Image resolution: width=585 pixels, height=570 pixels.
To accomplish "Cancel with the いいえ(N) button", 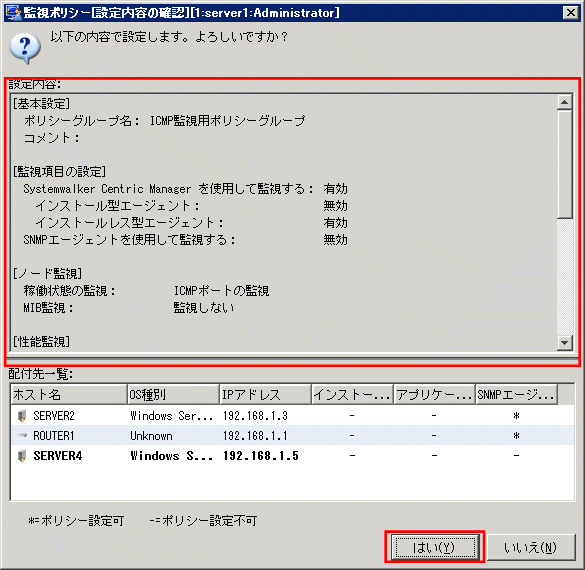I will pos(531,547).
